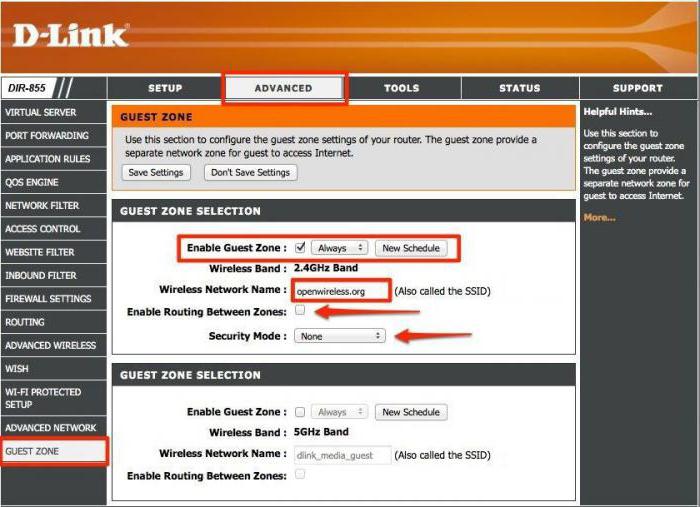Open Port Forwarding page
This screenshot has height=507, width=700.
click(x=53, y=135)
